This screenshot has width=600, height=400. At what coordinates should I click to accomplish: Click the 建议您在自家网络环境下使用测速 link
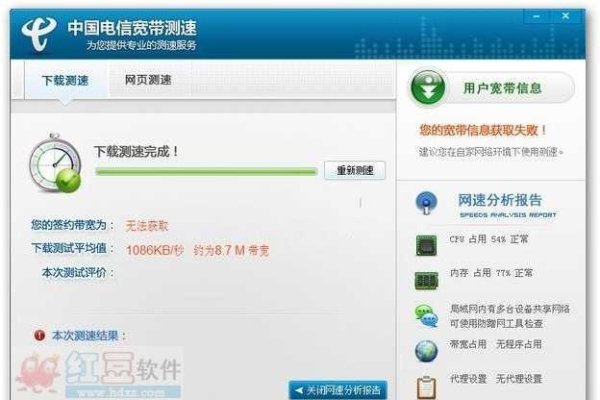pyautogui.click(x=491, y=152)
